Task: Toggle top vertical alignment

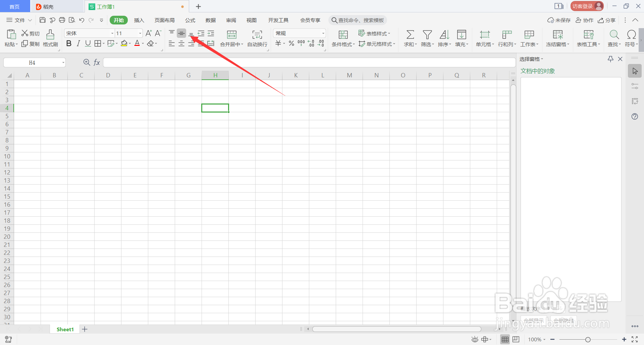Action: (x=172, y=33)
